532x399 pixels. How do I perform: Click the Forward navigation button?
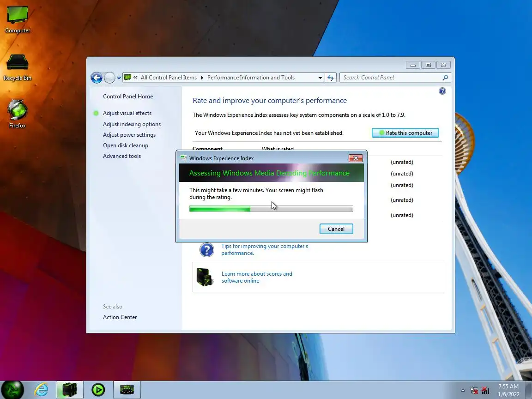tap(109, 78)
